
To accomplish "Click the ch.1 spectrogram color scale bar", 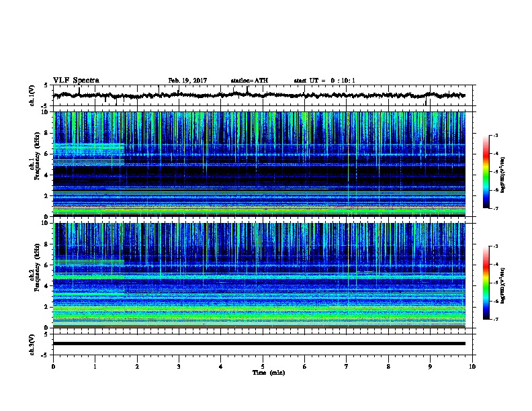I will [486, 172].
